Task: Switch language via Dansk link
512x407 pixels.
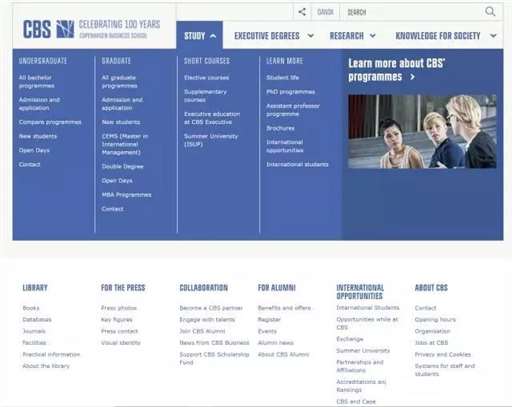Action: (x=325, y=12)
